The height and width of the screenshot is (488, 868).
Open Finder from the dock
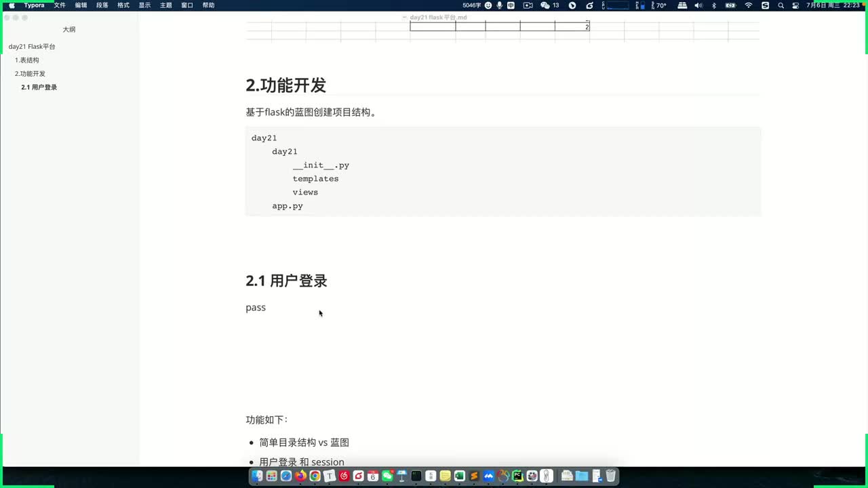[x=257, y=476]
